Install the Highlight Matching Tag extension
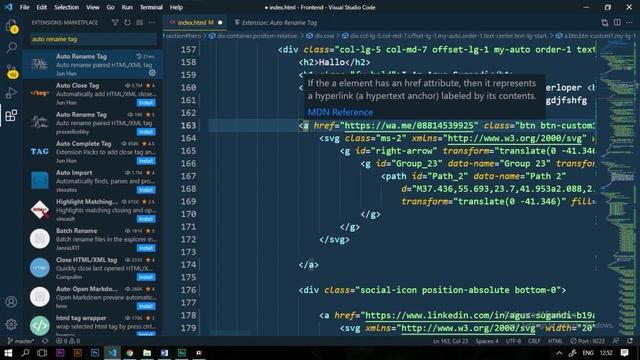Viewport: 640px width, 360px height. (146, 219)
